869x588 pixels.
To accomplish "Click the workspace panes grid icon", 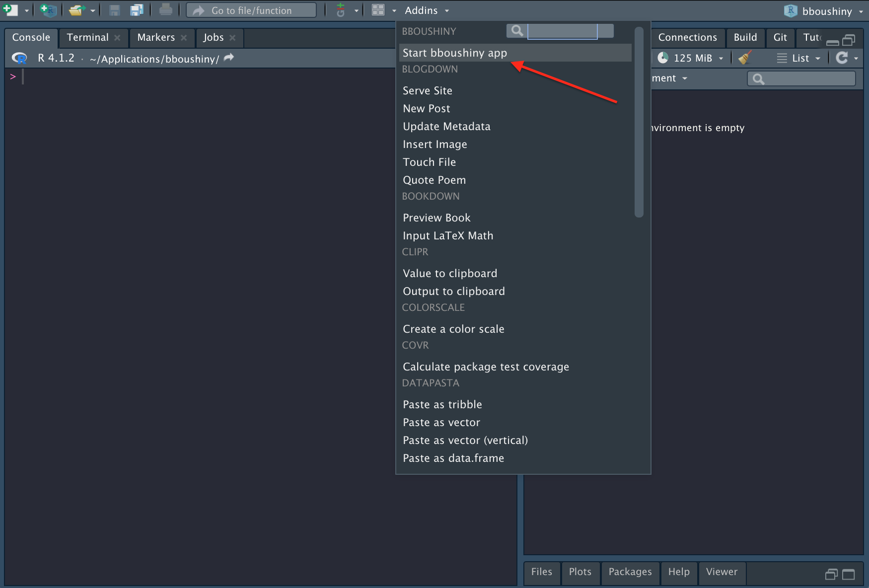I will pos(378,10).
